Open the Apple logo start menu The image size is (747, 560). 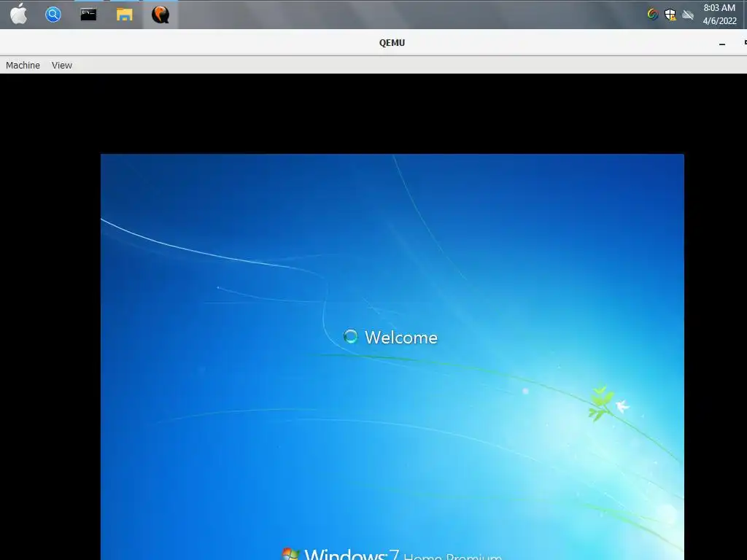(x=18, y=15)
